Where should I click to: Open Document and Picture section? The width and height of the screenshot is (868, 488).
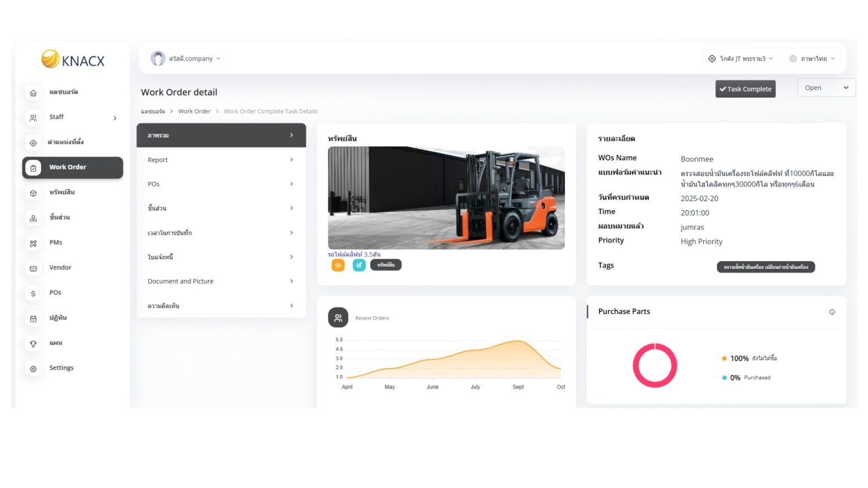[220, 281]
